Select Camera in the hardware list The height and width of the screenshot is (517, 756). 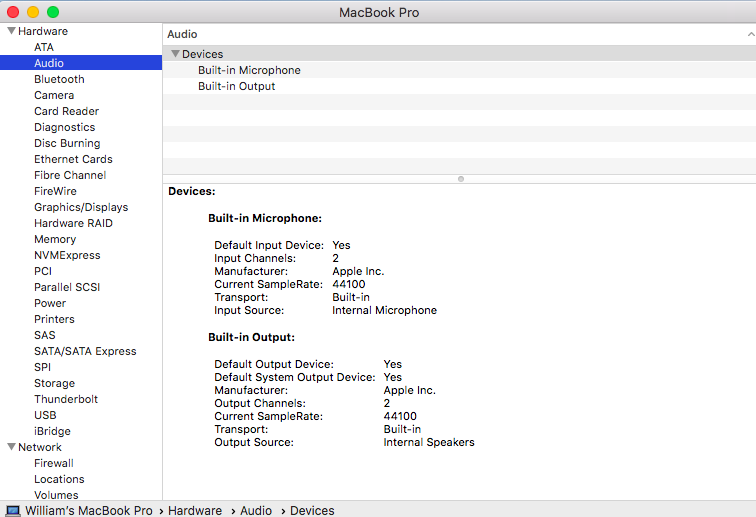(x=54, y=95)
